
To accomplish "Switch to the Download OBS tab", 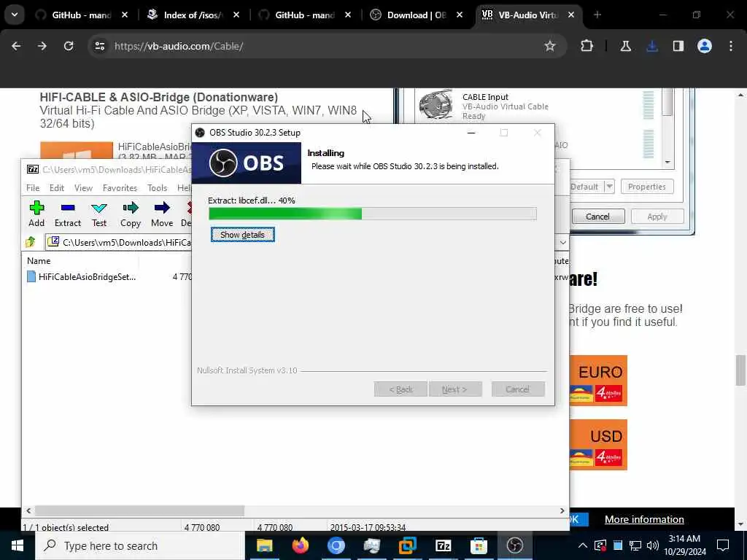I will click(417, 15).
